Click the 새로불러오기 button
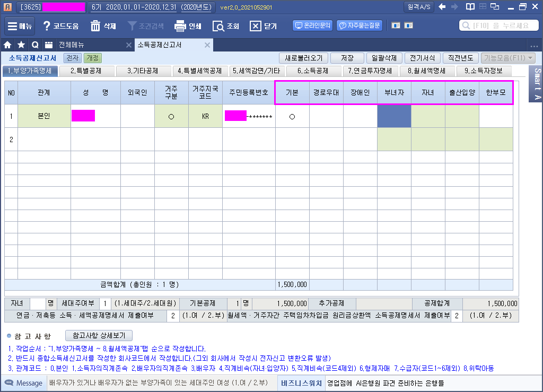Viewport: 543px width, 392px height. [303, 58]
